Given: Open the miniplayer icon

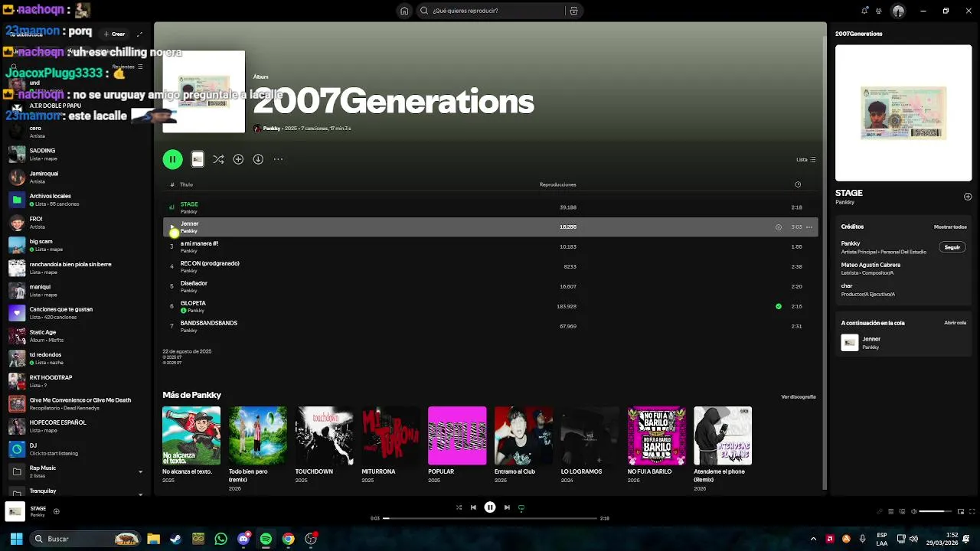Looking at the screenshot, I should click(961, 511).
